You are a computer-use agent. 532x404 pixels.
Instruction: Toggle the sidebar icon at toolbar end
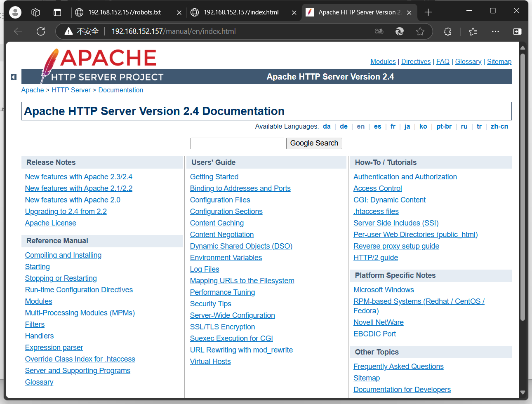517,31
